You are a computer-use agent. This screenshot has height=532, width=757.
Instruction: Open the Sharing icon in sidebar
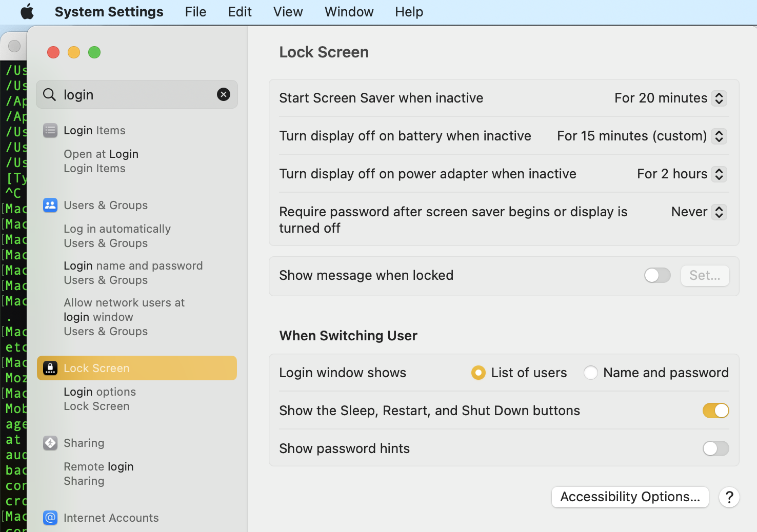pyautogui.click(x=50, y=443)
